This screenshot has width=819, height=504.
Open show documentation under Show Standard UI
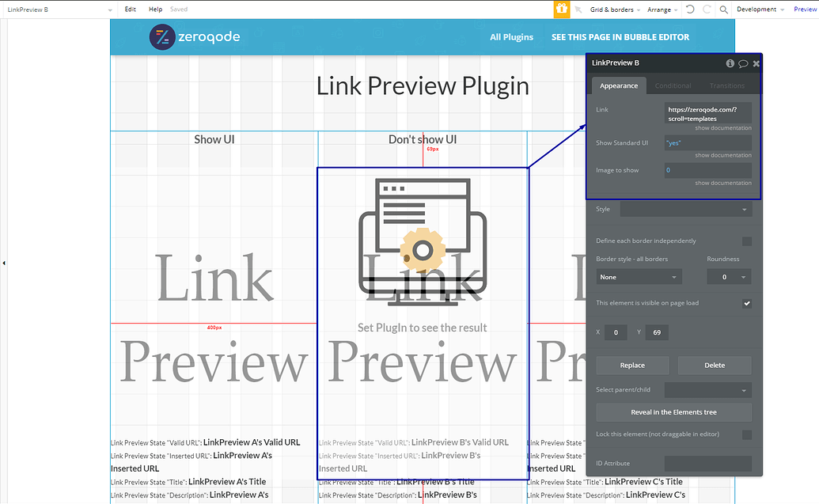pos(723,155)
